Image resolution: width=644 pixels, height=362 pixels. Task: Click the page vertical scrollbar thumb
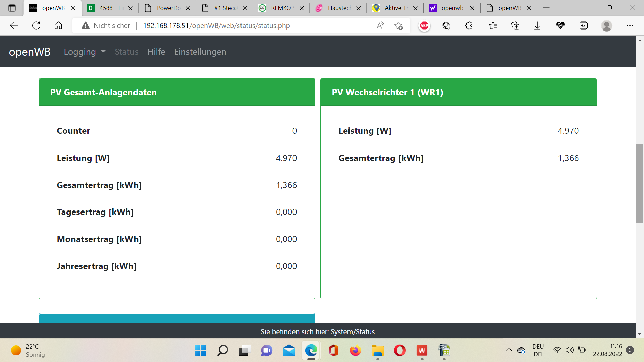click(x=640, y=183)
